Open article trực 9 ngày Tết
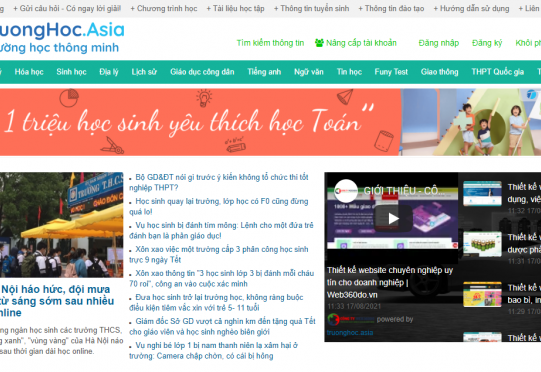The image size is (541, 372). (x=219, y=254)
